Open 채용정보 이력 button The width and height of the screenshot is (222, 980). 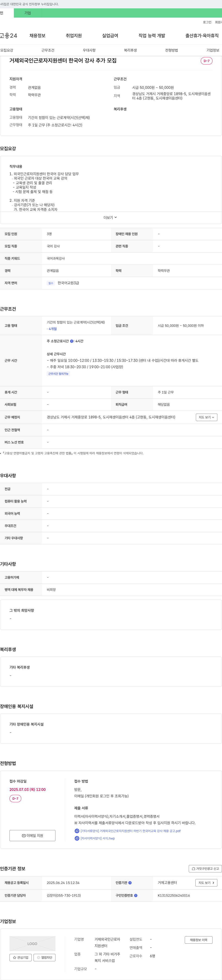(198, 940)
